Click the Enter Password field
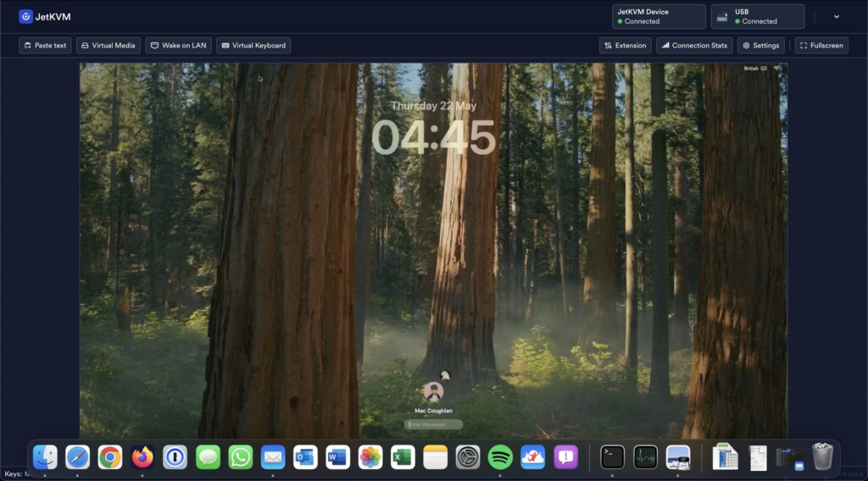868x481 pixels. (x=434, y=424)
